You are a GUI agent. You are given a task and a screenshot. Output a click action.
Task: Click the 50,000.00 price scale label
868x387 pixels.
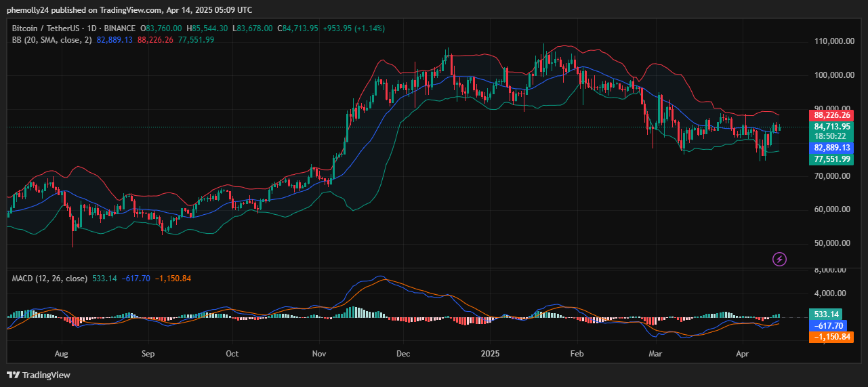831,243
